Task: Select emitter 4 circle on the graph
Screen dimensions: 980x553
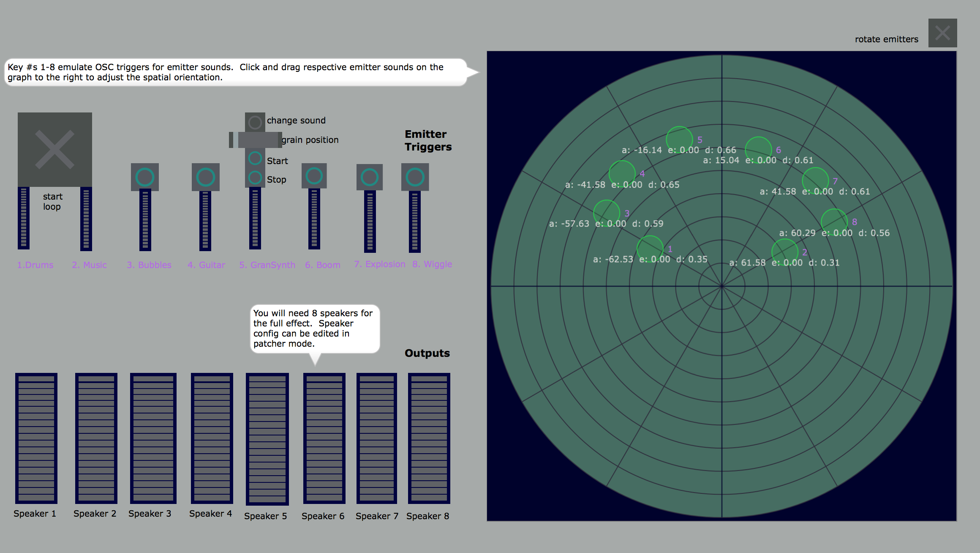Action: [x=622, y=174]
